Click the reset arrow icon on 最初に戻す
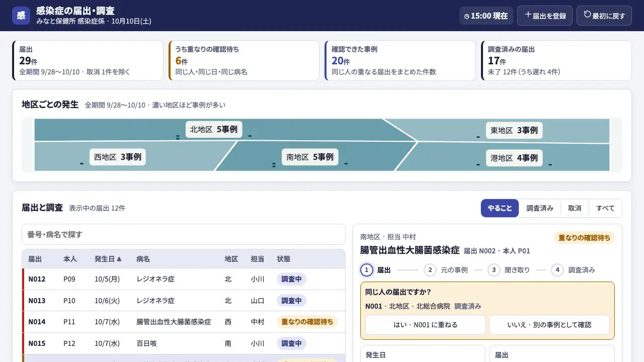The height and width of the screenshot is (362, 644). click(x=587, y=15)
